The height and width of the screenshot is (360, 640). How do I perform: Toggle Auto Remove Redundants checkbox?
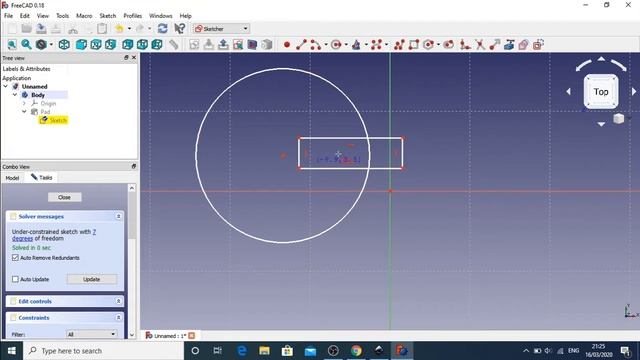pos(16,258)
